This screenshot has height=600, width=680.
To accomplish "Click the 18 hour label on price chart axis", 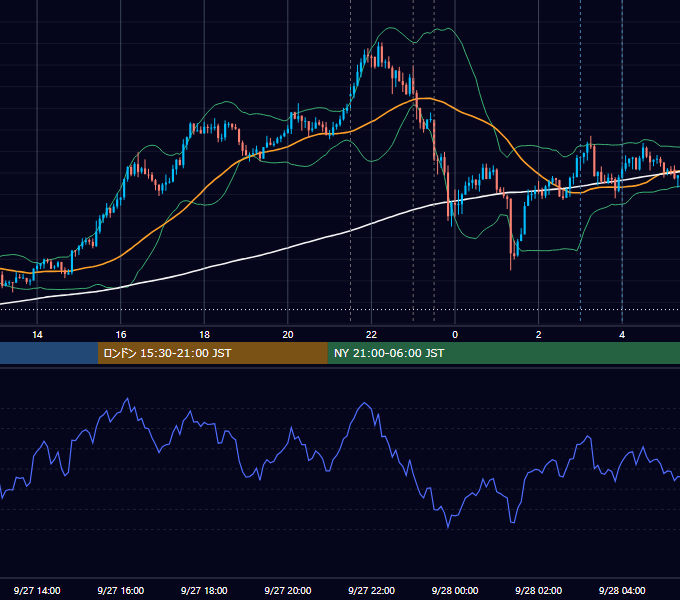I will (x=204, y=335).
